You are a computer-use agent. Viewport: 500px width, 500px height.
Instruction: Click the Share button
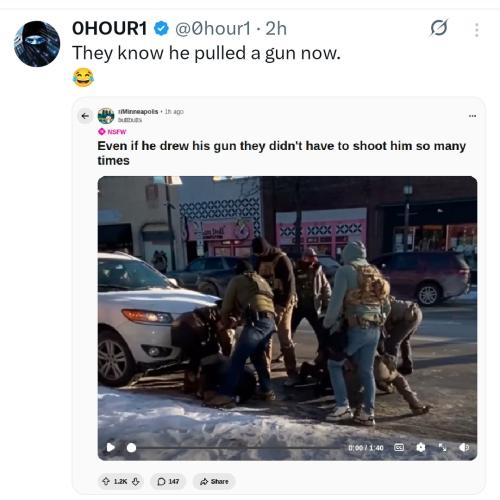pyautogui.click(x=214, y=481)
